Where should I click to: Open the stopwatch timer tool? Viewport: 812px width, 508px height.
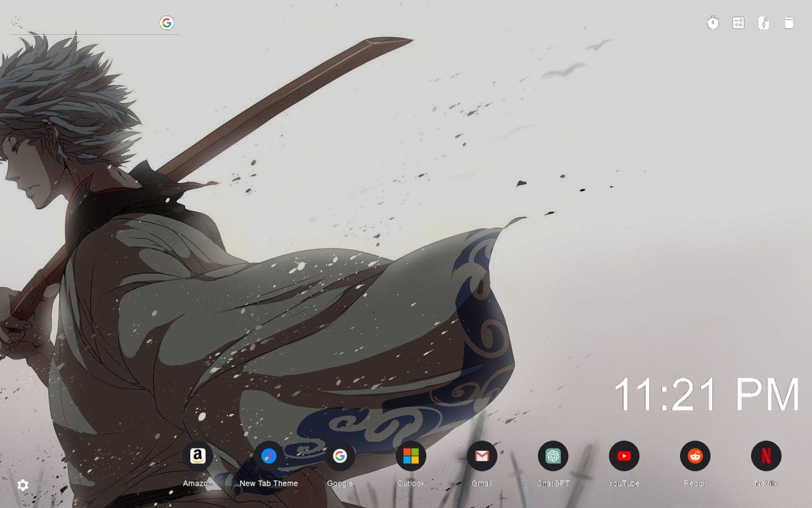pyautogui.click(x=713, y=23)
